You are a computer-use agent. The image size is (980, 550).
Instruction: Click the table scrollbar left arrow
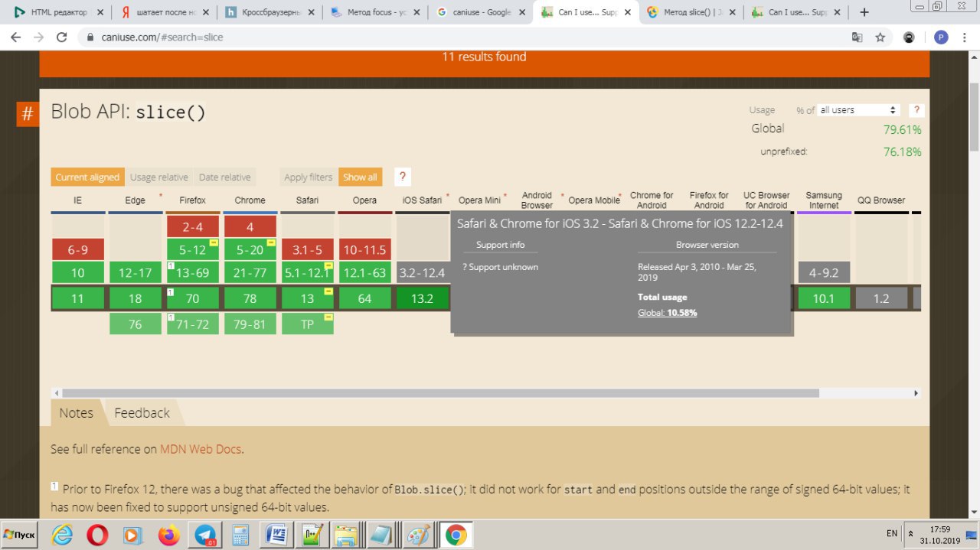55,393
